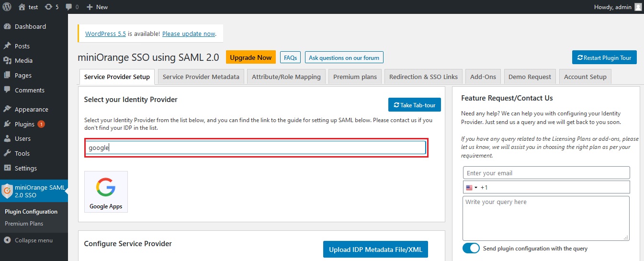Screen dimensions: 644x261
Task: Focus the Enter your email field
Action: (x=546, y=173)
